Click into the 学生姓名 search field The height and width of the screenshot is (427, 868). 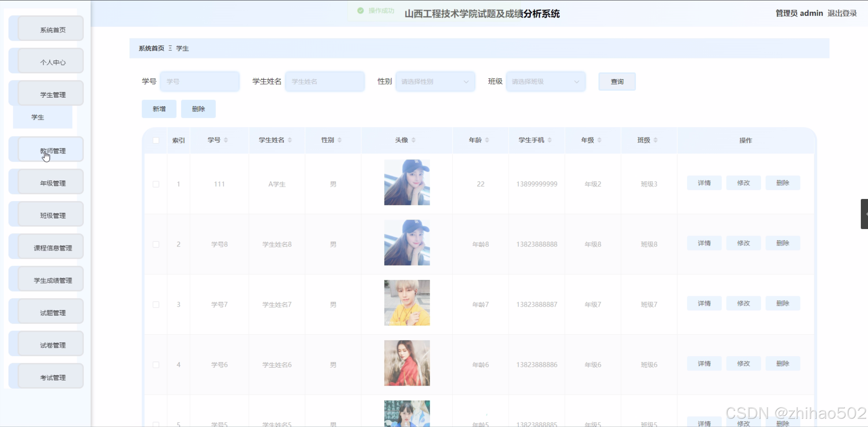coord(324,82)
